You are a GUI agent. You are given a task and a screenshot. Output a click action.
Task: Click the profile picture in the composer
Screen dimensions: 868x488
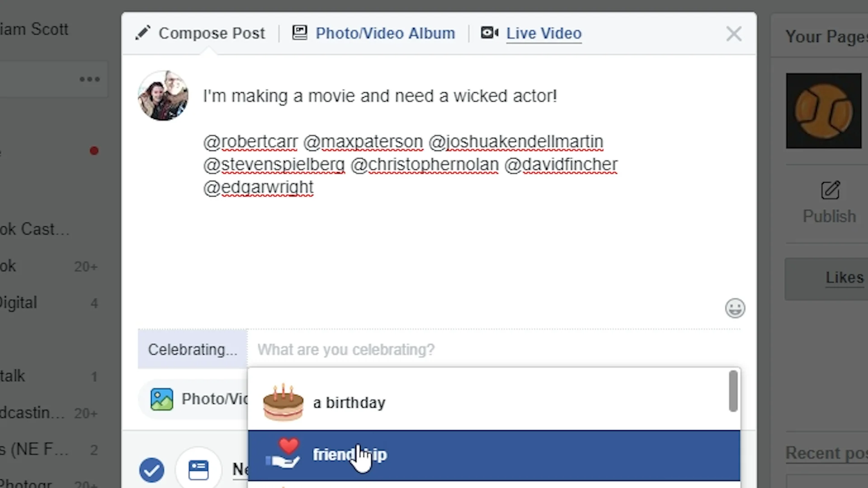(163, 96)
